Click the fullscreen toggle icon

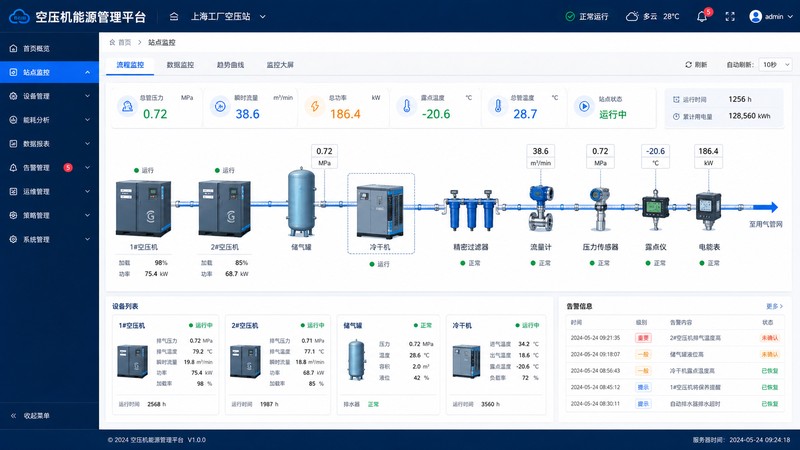point(730,16)
